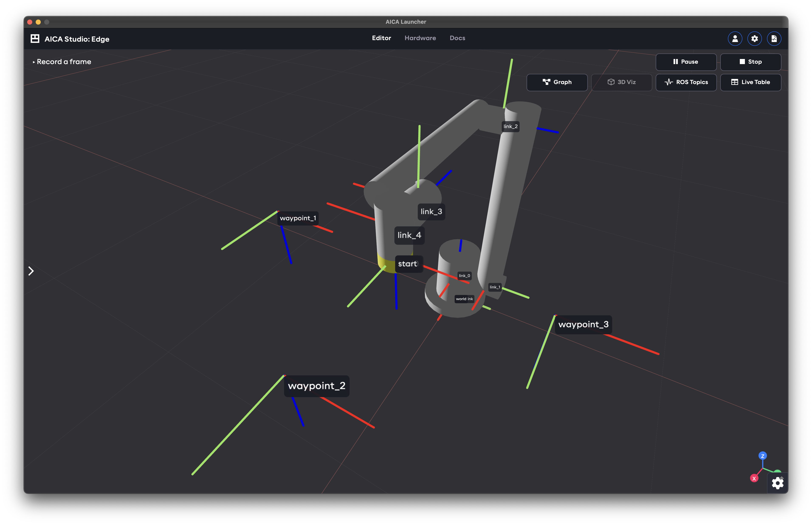Select the waypoint_3 frame label
This screenshot has width=812, height=525.
pos(583,324)
